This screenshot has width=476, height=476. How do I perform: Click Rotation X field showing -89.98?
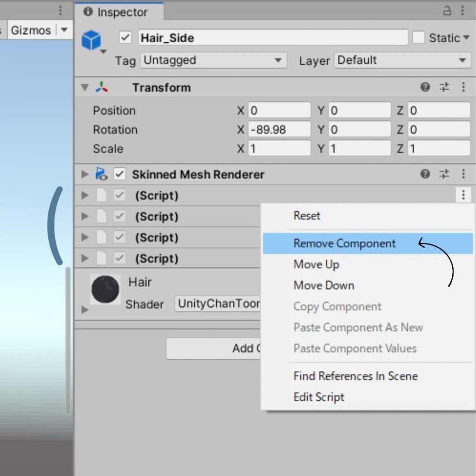coord(279,129)
